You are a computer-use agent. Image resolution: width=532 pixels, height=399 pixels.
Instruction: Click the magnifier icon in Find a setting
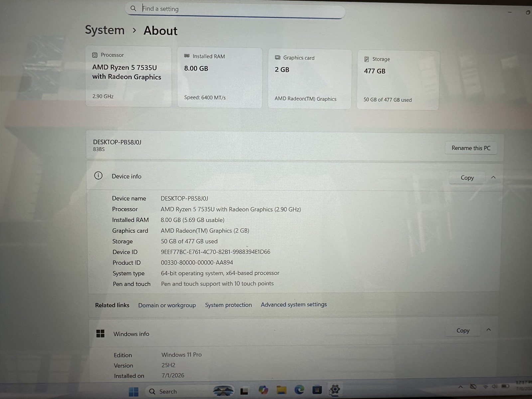coord(133,8)
